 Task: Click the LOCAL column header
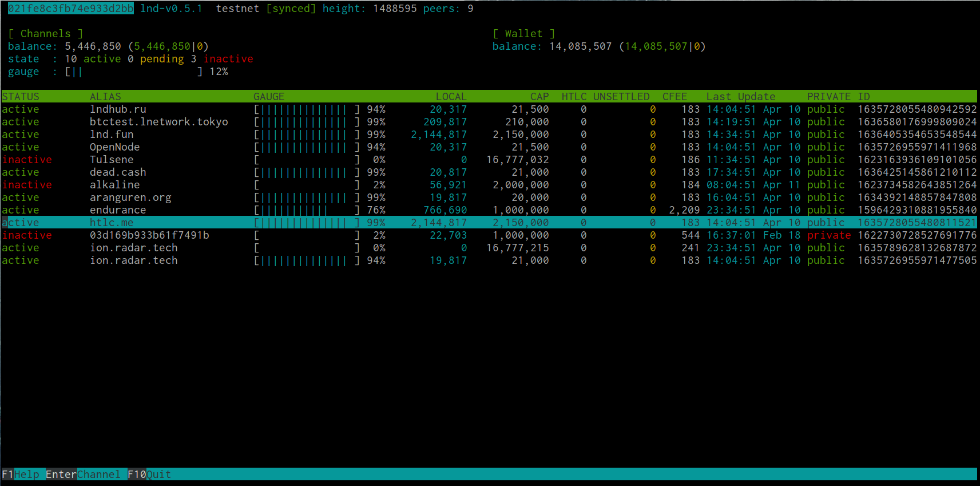(451, 97)
